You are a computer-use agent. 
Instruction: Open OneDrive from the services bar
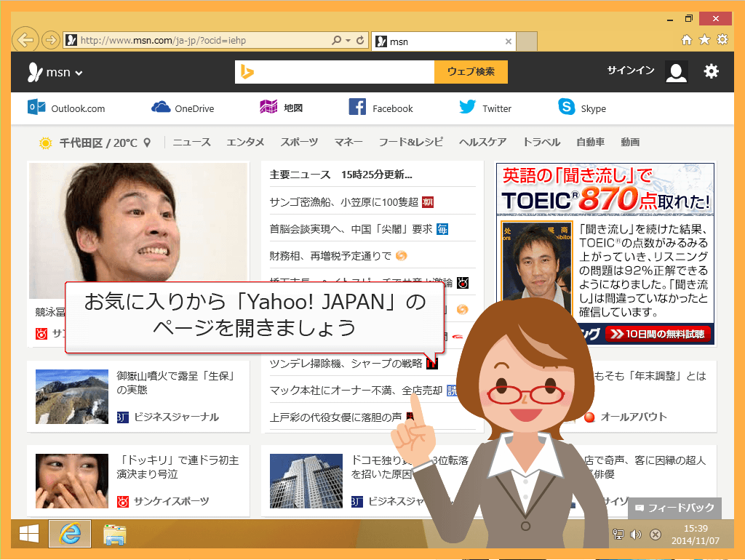pos(183,107)
